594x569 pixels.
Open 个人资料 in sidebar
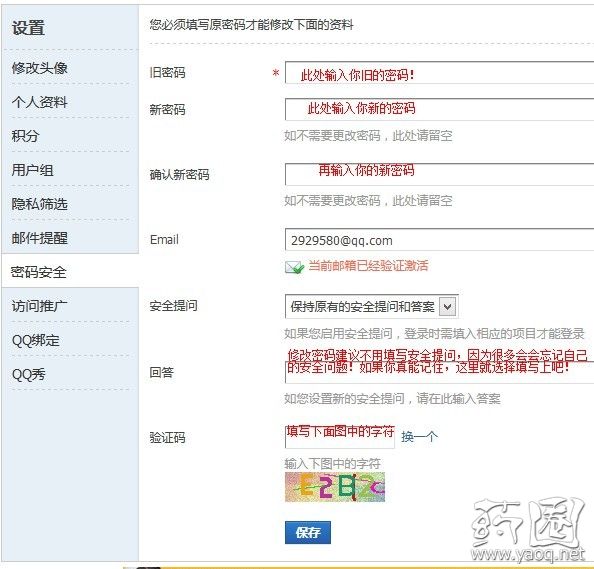(x=39, y=102)
